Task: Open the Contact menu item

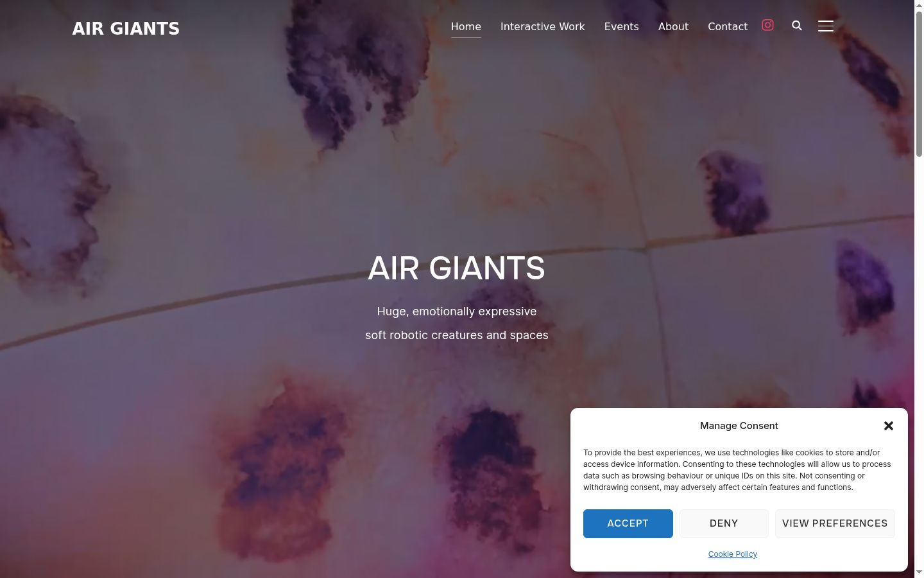Action: 728,26
